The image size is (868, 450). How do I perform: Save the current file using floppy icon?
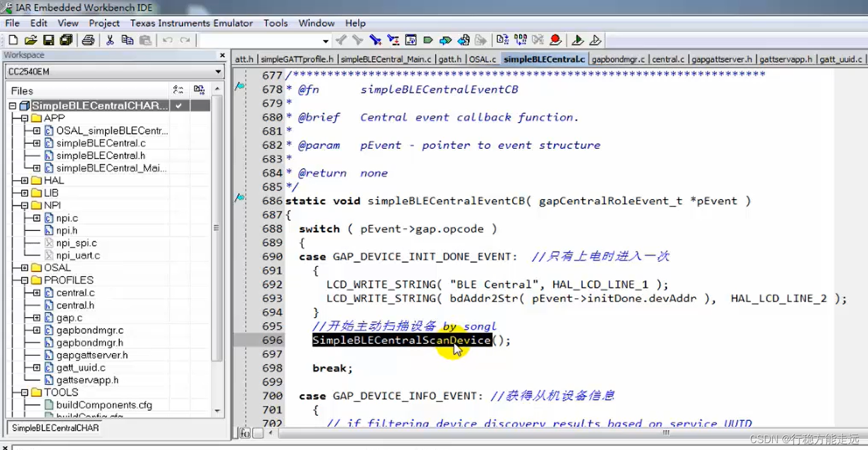pyautogui.click(x=48, y=40)
